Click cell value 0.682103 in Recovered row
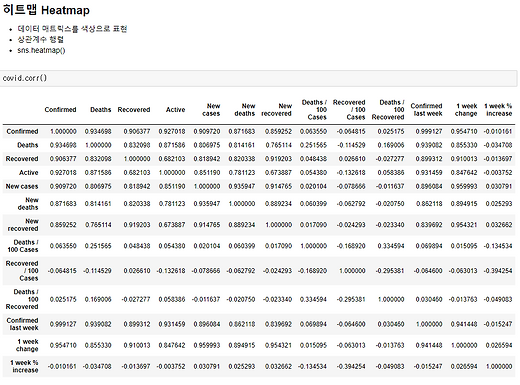The height and width of the screenshot is (385, 520). point(172,159)
